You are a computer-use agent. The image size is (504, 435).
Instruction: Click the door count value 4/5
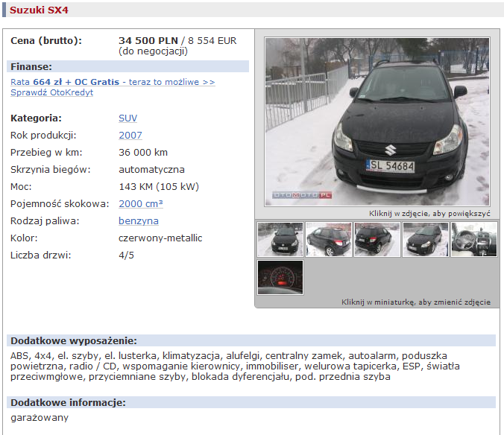point(126,255)
